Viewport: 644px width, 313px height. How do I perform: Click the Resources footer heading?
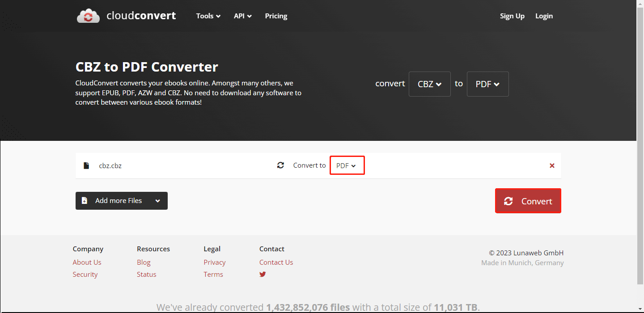click(x=153, y=249)
